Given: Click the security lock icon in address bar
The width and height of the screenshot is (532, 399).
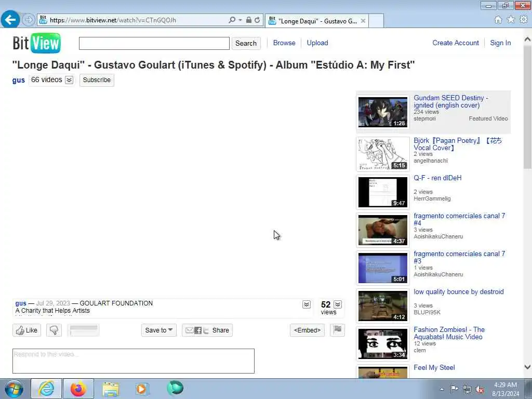Looking at the screenshot, I should pyautogui.click(x=249, y=20).
